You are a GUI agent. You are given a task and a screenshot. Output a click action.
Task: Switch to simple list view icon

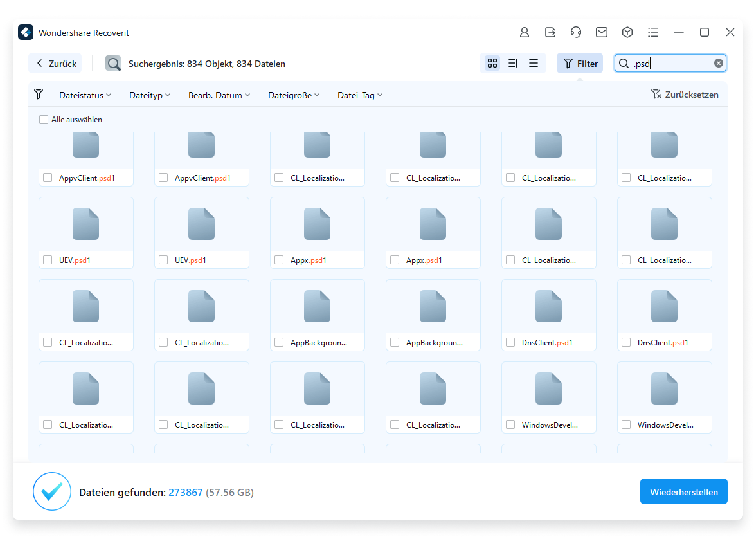click(x=534, y=63)
